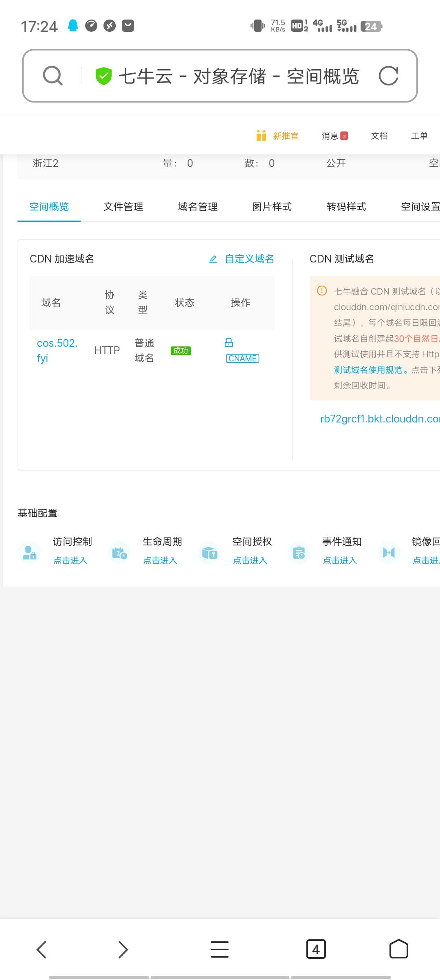Screen dimensions: 440x980
Task: Open the browser hamburger menu
Action: 220,949
